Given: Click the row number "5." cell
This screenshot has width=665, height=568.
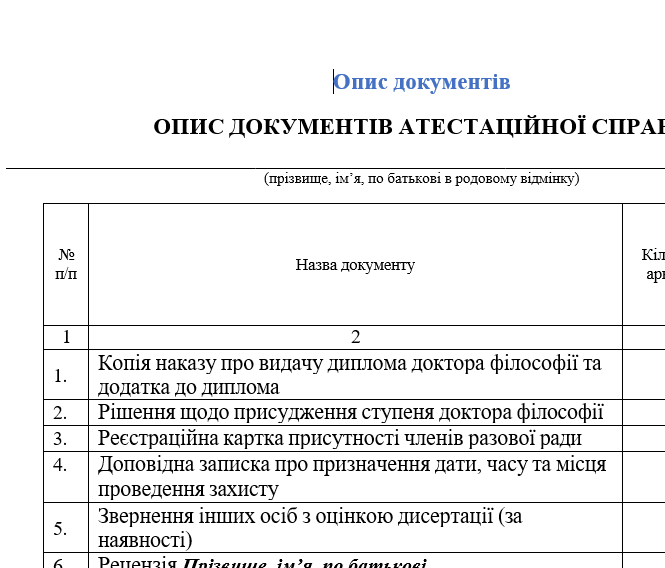Looking at the screenshot, I should [61, 528].
